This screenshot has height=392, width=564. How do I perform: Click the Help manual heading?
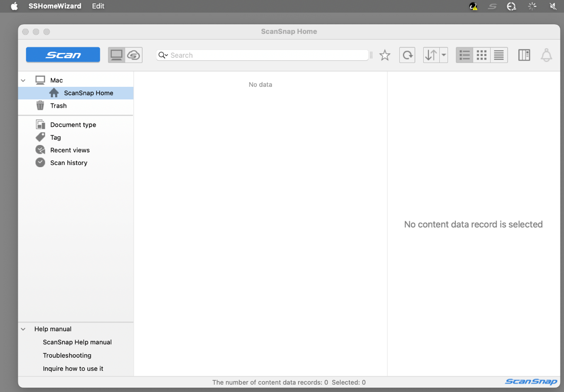(x=53, y=329)
